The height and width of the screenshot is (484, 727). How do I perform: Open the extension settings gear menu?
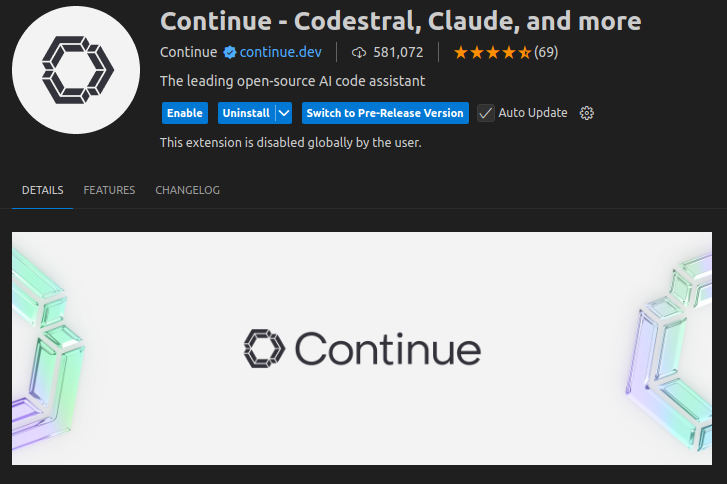pyautogui.click(x=587, y=113)
